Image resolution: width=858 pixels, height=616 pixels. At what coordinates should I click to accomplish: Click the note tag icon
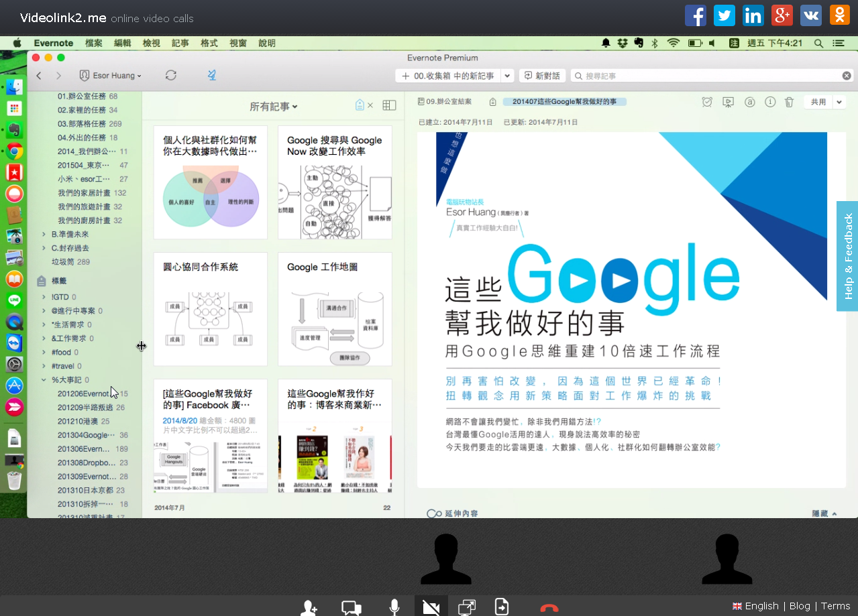click(x=493, y=102)
